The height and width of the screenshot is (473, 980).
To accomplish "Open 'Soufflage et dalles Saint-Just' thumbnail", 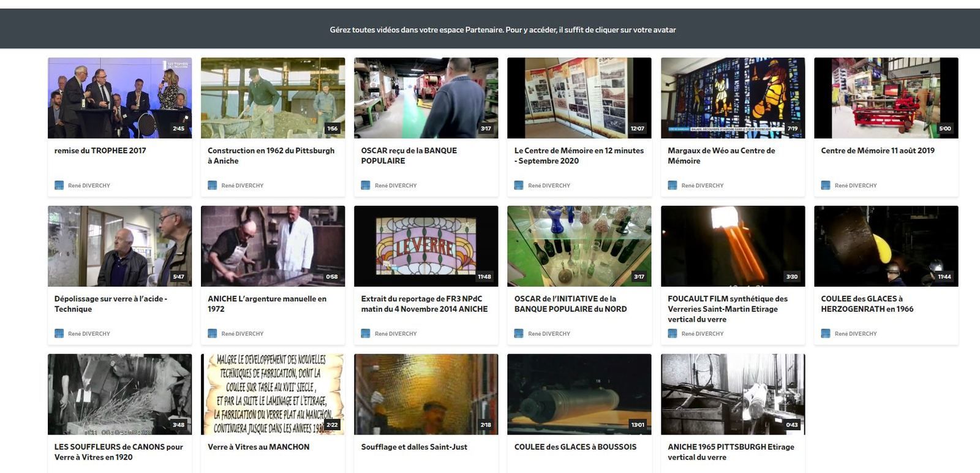I will pos(426,395).
